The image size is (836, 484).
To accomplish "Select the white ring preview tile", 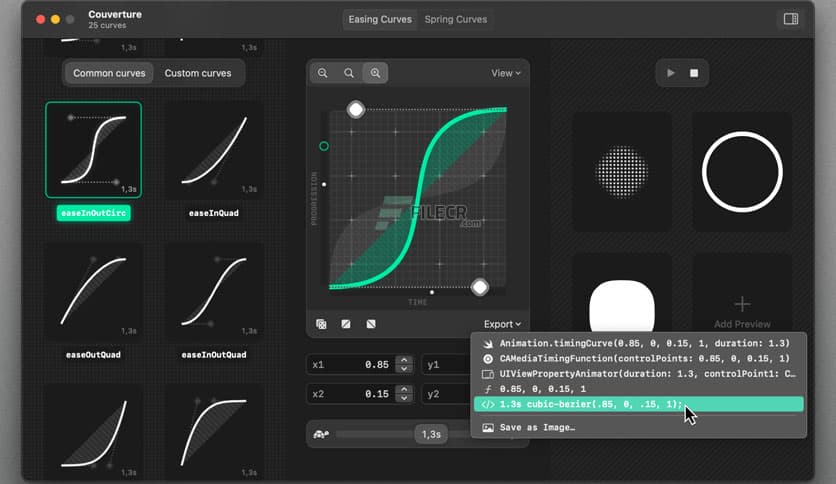I will pyautogui.click(x=742, y=172).
